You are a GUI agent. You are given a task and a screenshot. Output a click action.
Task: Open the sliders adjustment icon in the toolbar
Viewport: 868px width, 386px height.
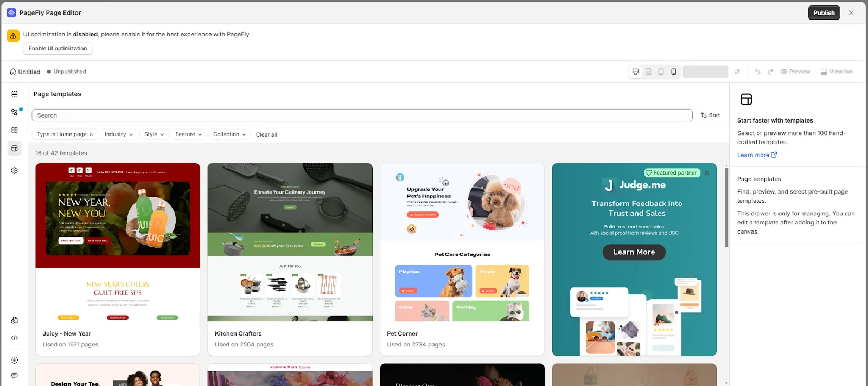click(x=737, y=72)
